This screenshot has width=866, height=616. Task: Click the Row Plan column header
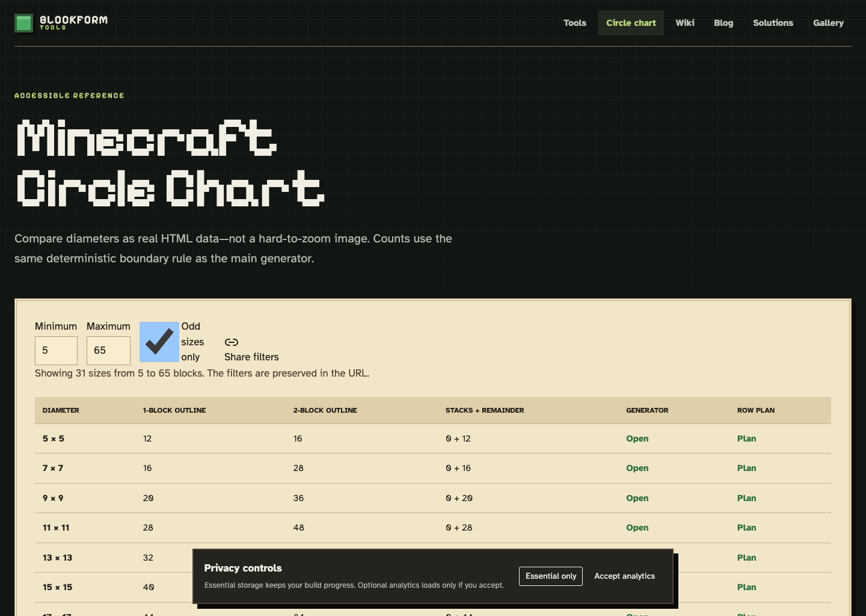click(756, 410)
